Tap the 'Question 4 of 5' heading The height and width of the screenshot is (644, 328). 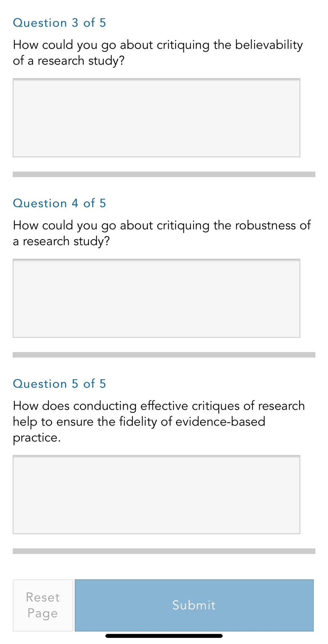(59, 203)
